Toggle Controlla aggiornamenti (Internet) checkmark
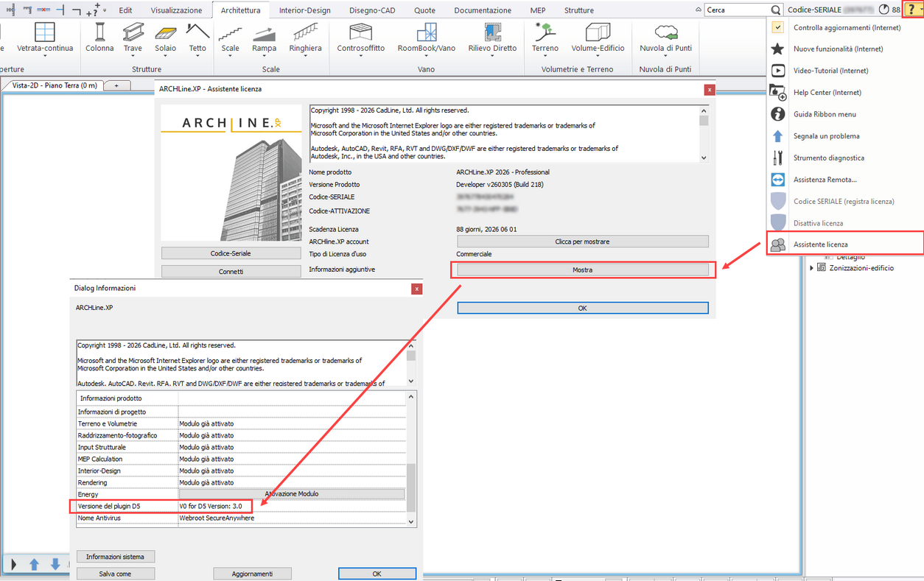 [777, 27]
